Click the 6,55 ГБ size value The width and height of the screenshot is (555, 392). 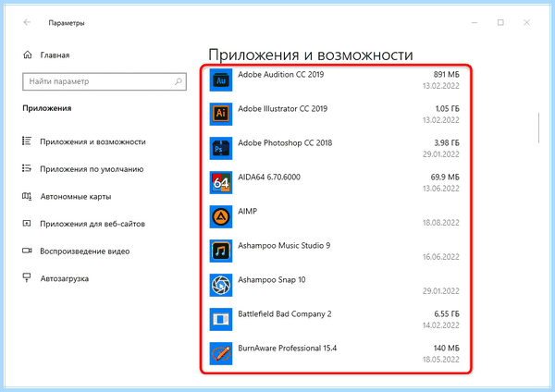[x=447, y=314]
